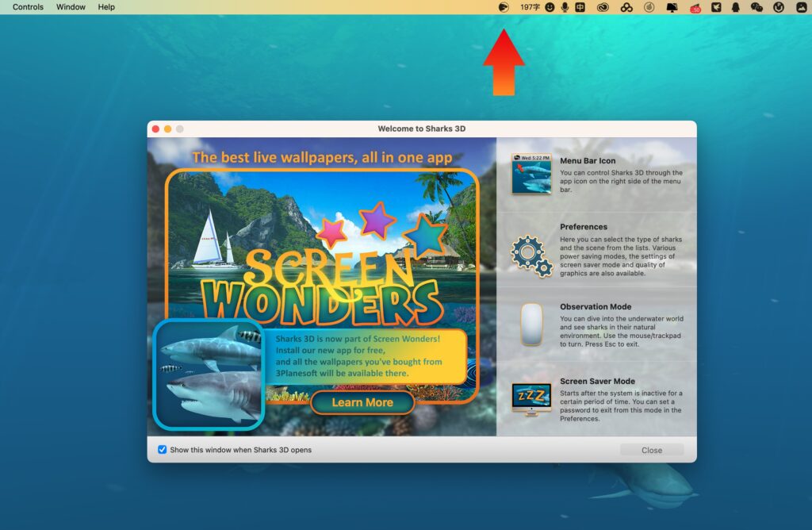Click the notification bell menu bar icon
This screenshot has height=530, width=812.
tap(736, 7)
